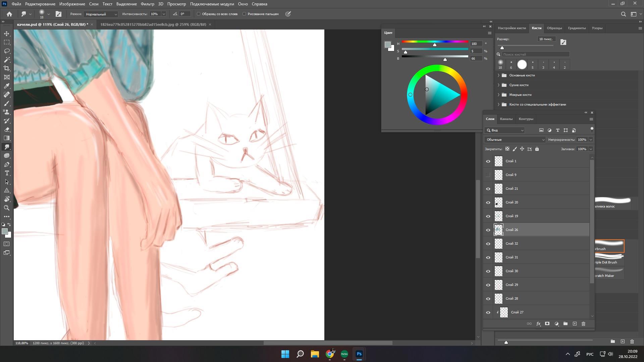Open File Explorer from taskbar
Image resolution: width=644 pixels, height=362 pixels.
point(315,354)
